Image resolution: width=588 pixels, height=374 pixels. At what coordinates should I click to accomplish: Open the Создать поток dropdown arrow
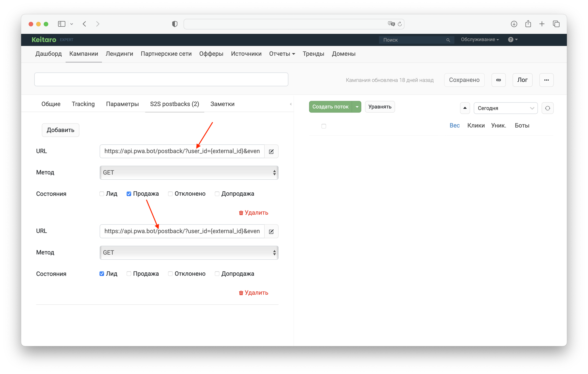point(357,107)
